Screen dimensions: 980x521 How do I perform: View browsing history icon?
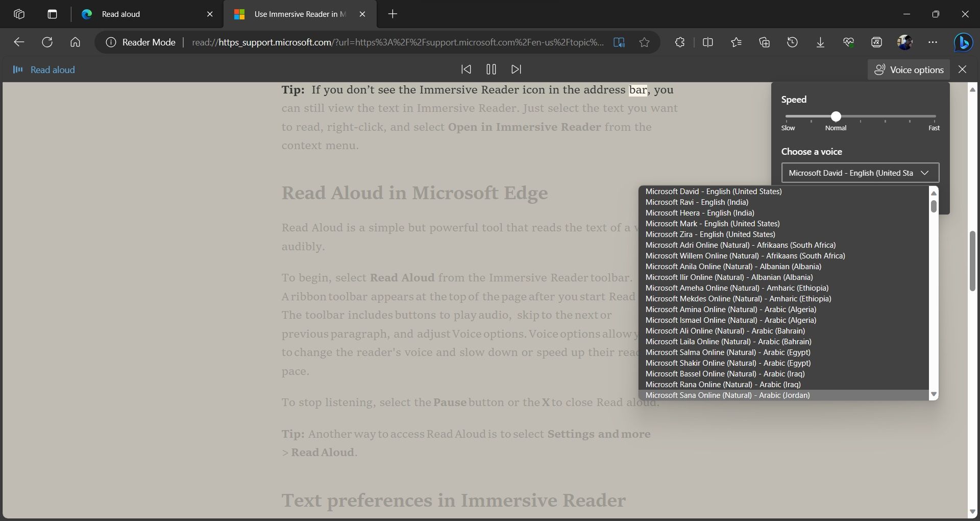[x=792, y=42]
